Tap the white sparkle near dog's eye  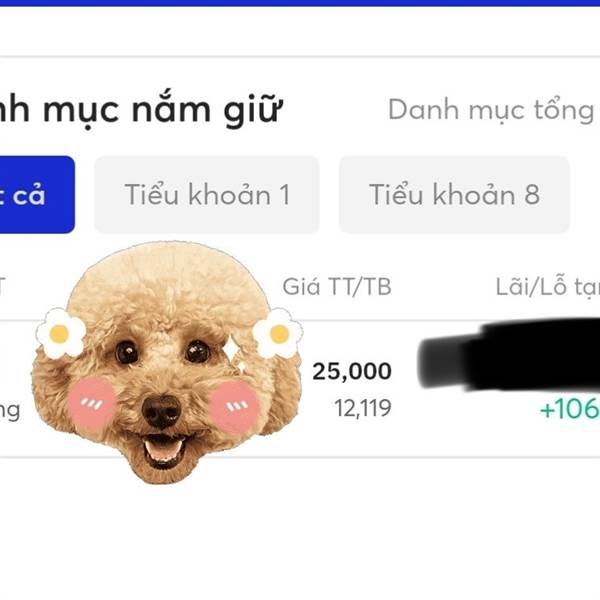click(232, 348)
